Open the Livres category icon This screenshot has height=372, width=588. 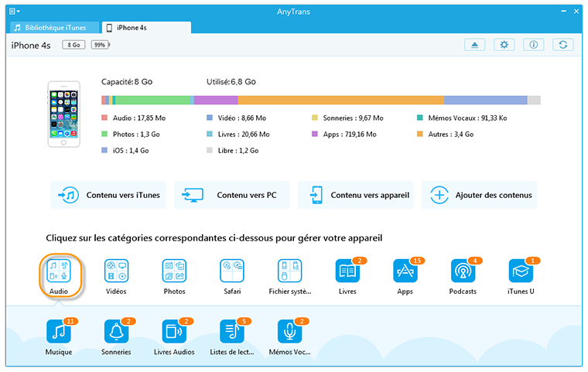click(347, 271)
